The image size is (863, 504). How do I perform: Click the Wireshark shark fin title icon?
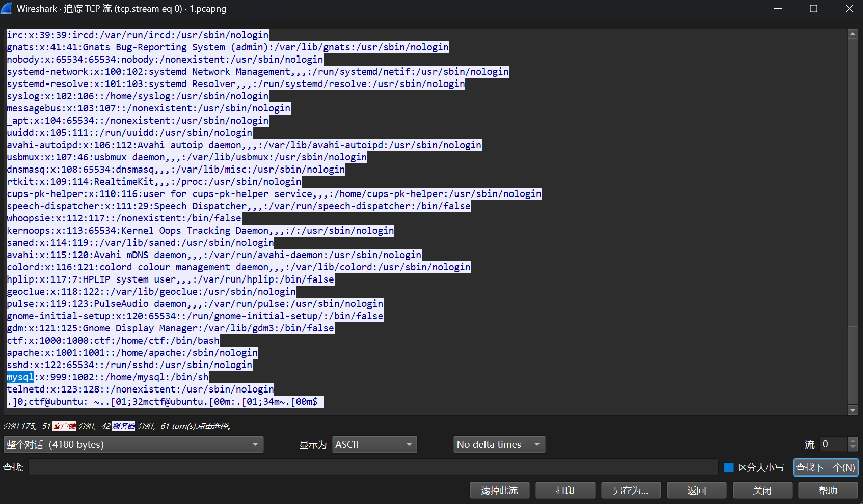coord(7,8)
